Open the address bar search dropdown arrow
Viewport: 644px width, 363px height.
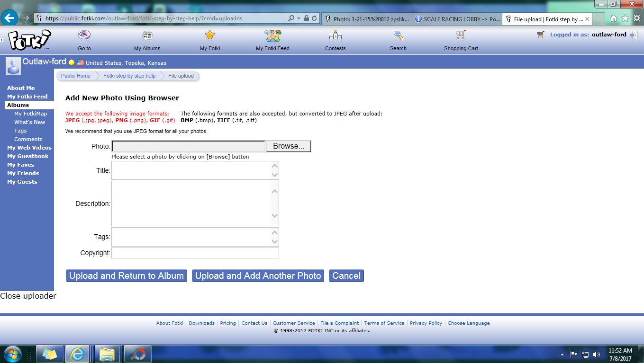(299, 18)
